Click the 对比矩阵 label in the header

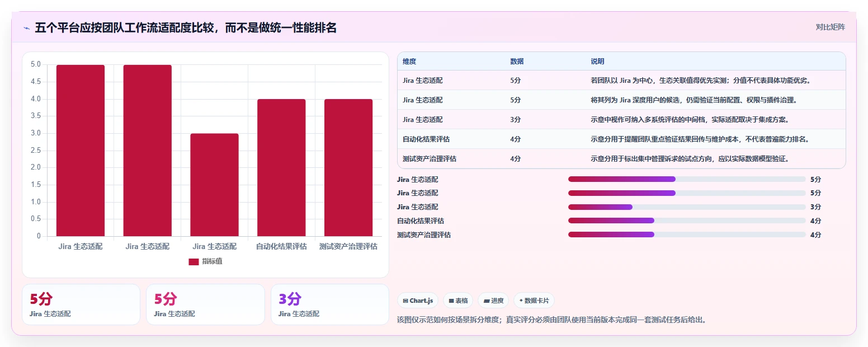[x=830, y=27]
